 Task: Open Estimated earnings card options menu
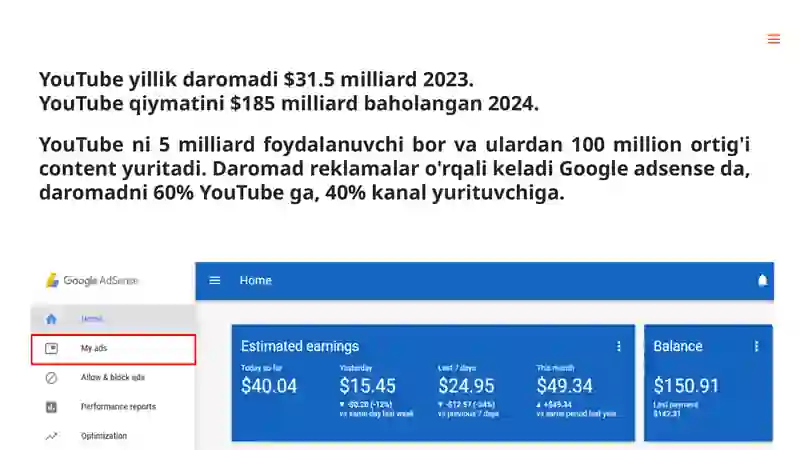coord(618,346)
